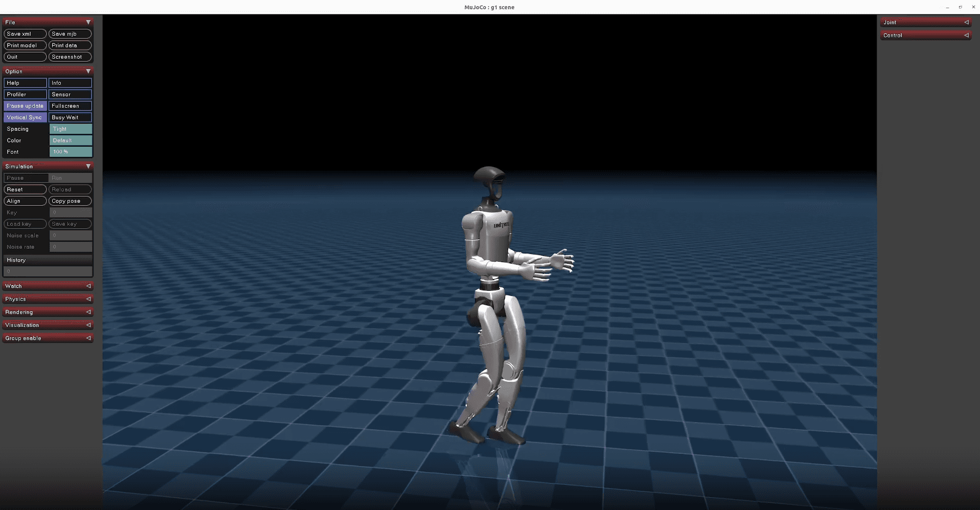Change the Spacing value from Tight
The width and height of the screenshot is (980, 510).
pyautogui.click(x=71, y=129)
